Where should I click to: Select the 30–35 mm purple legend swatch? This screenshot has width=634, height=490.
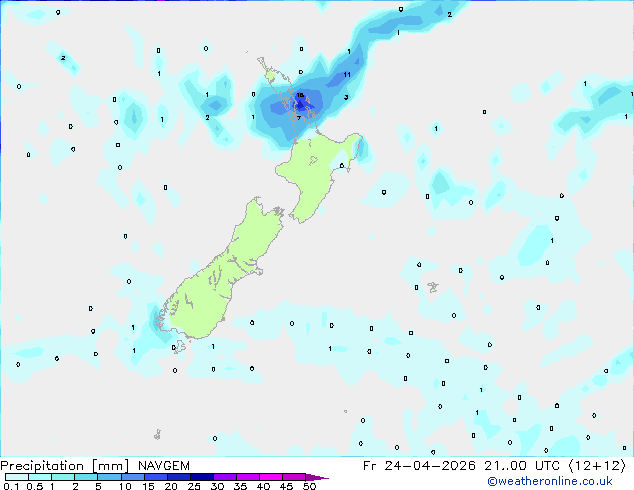[x=225, y=477]
